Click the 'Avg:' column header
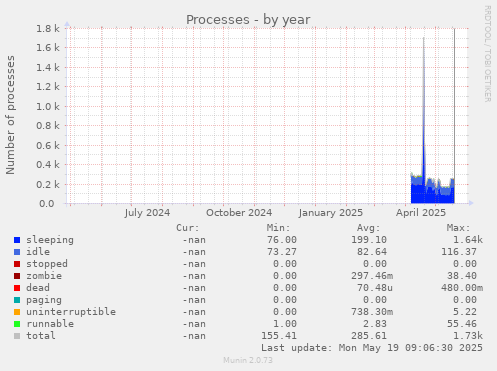Viewport: 497px width, 371px height. [x=368, y=228]
